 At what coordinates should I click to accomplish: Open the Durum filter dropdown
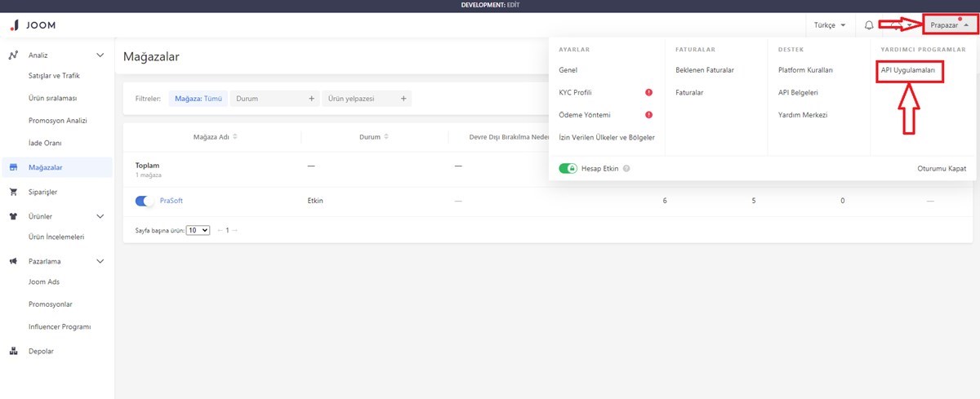275,99
